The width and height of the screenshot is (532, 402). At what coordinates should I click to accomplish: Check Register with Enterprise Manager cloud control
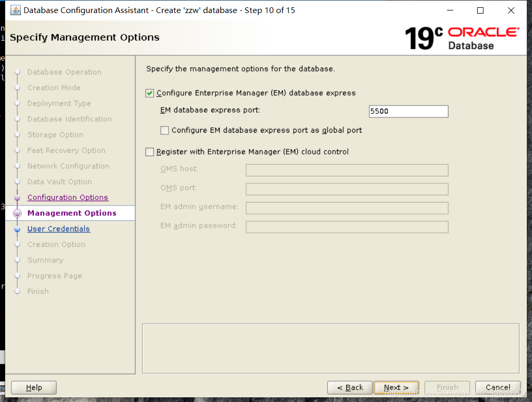tap(150, 152)
